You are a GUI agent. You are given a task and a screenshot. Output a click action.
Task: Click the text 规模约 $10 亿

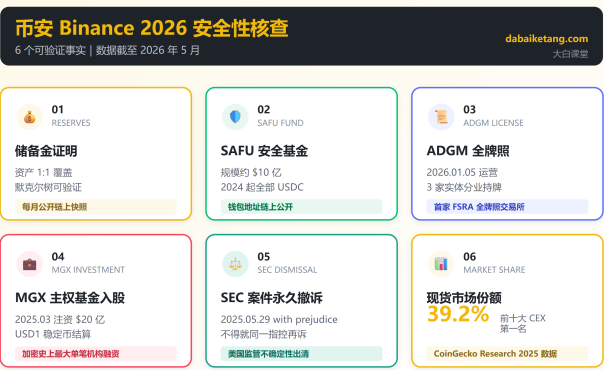251,172
